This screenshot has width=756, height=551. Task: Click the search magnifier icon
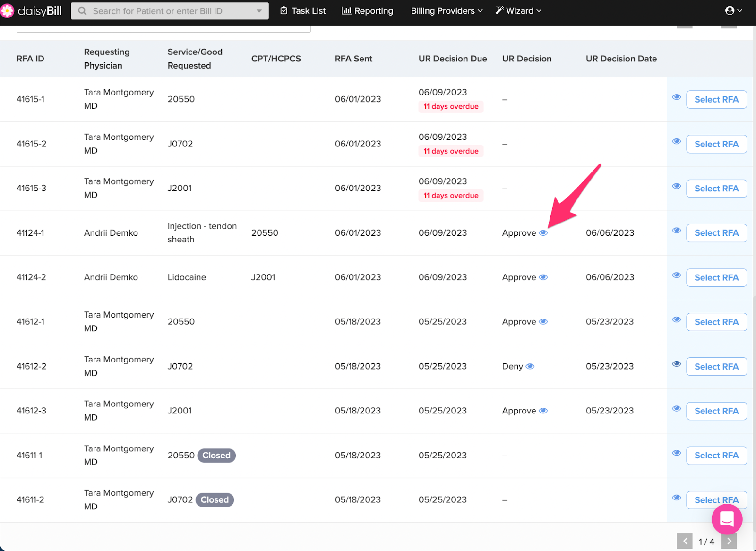(x=82, y=11)
